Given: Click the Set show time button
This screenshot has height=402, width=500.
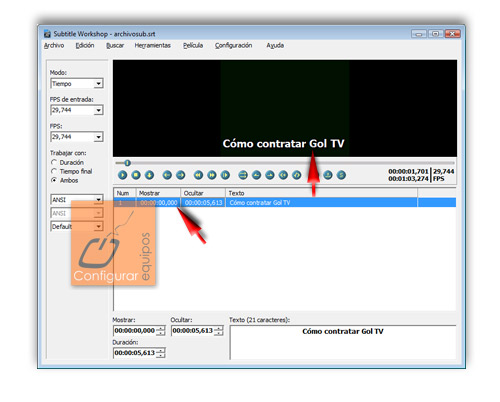Looking at the screenshot, I should [257, 175].
